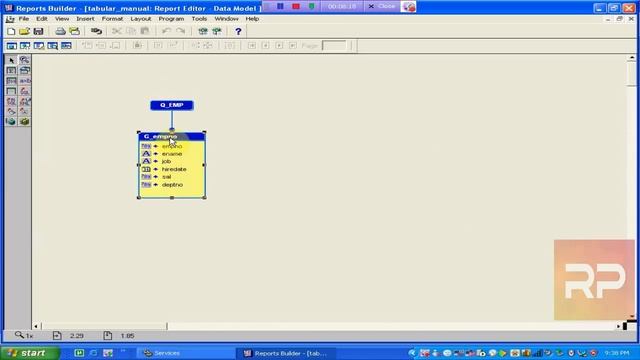Select the deptno column in the group
The height and width of the screenshot is (360, 640).
point(171,184)
